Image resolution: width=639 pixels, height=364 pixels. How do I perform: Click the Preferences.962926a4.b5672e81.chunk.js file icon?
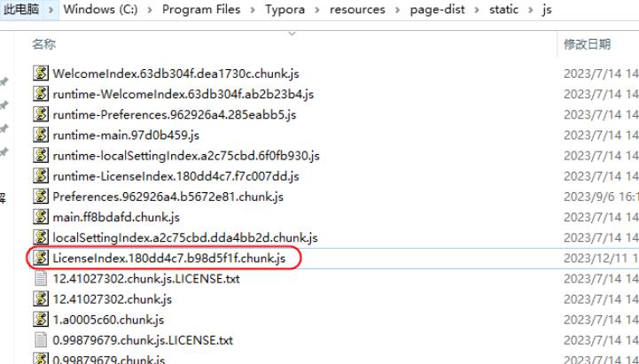[41, 197]
